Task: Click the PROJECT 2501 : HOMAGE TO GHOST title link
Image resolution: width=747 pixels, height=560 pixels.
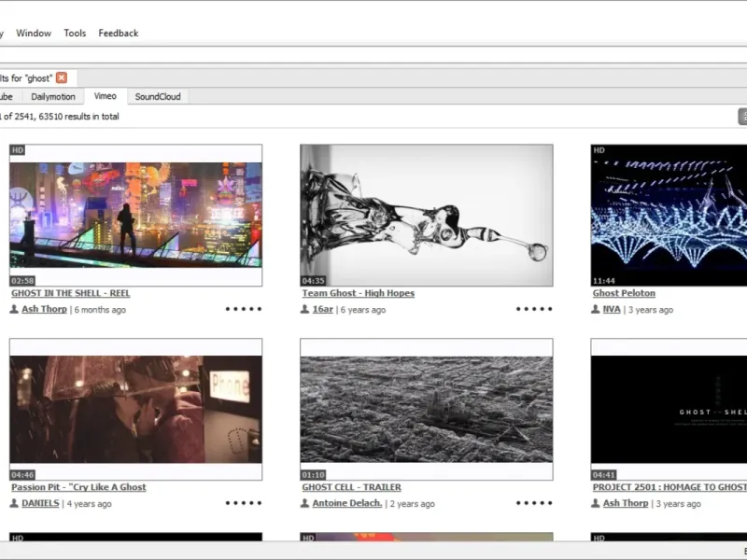Action: coord(669,487)
